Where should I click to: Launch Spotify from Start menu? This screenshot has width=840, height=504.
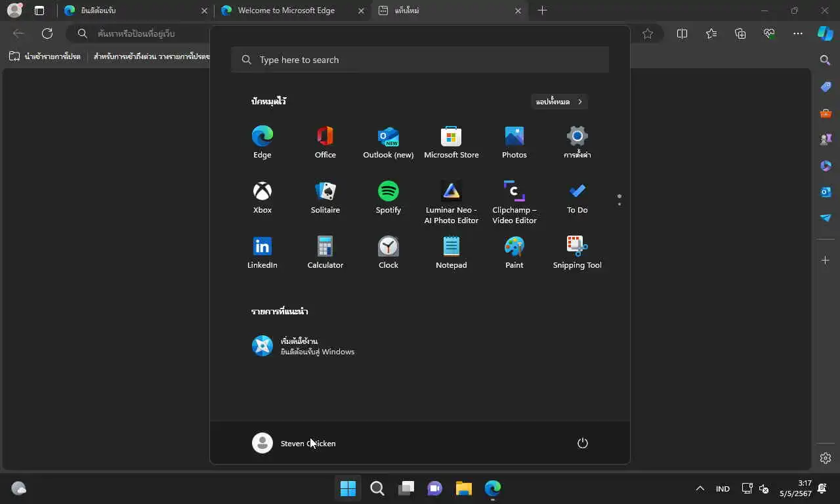[x=388, y=198]
